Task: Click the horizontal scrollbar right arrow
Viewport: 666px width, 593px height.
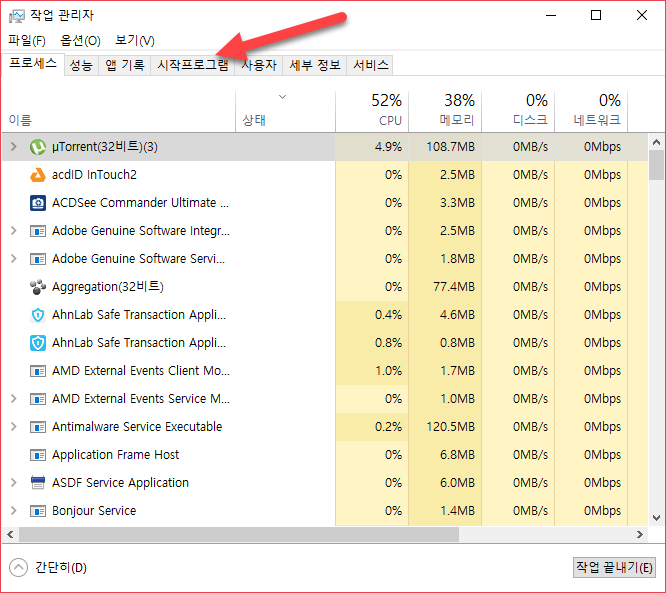Action: point(640,535)
